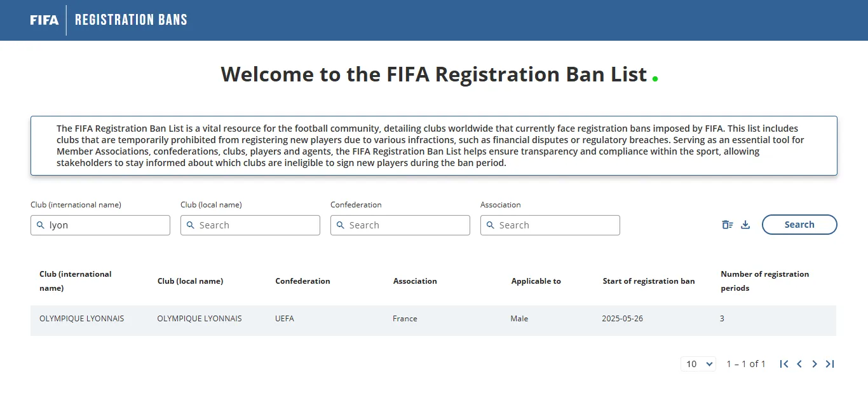
Task: Download the ban list file
Action: coord(746,225)
